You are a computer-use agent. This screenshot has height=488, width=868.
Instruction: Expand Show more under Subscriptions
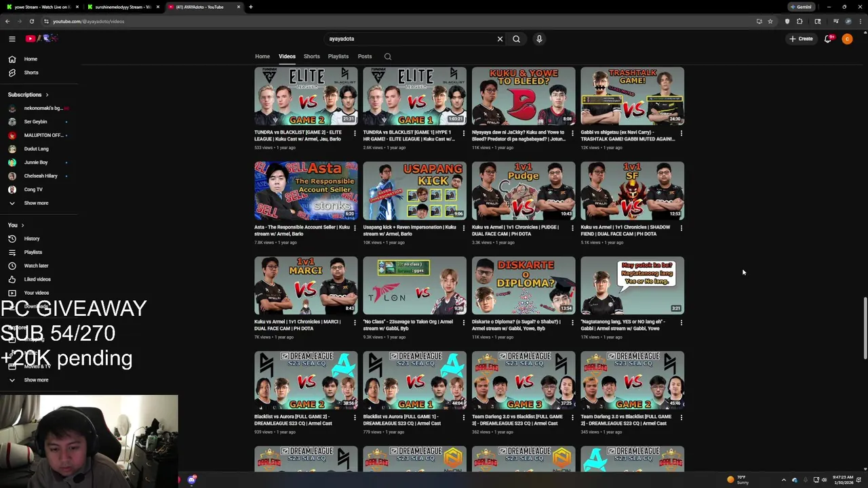(x=36, y=203)
